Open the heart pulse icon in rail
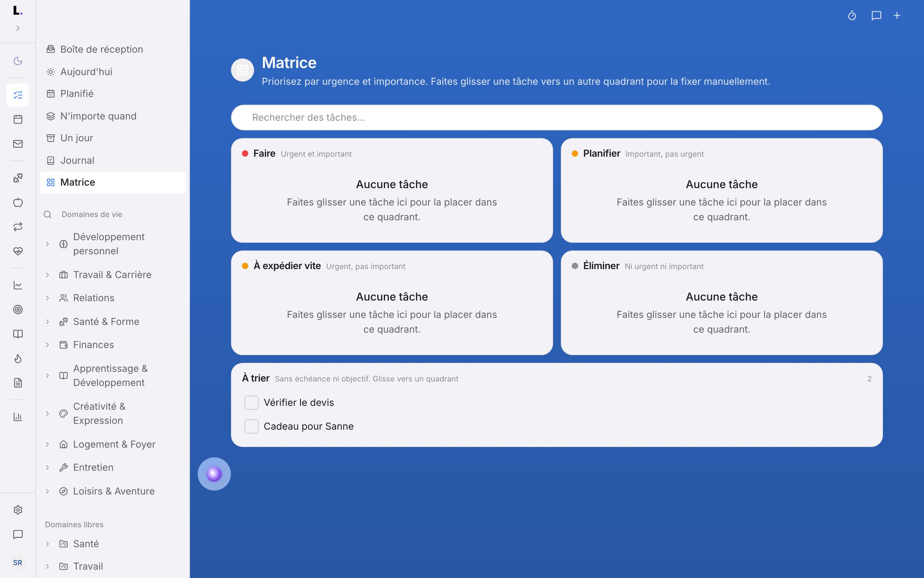 point(18,251)
